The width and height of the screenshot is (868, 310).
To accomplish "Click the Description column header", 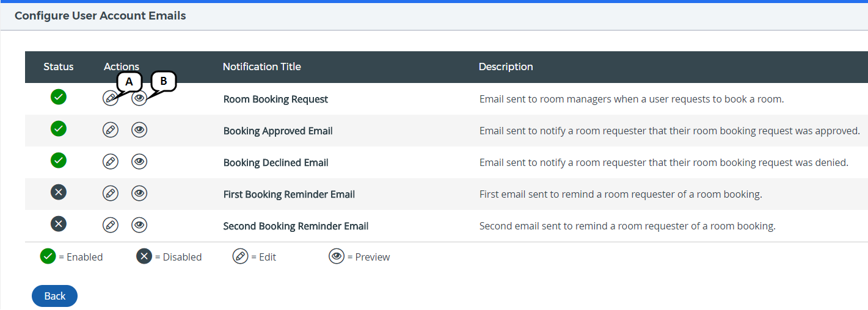I will pos(505,67).
